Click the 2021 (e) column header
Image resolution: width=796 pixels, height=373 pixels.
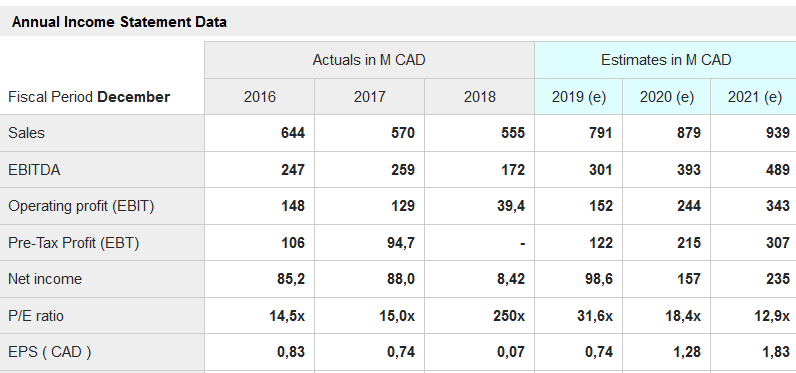[754, 96]
